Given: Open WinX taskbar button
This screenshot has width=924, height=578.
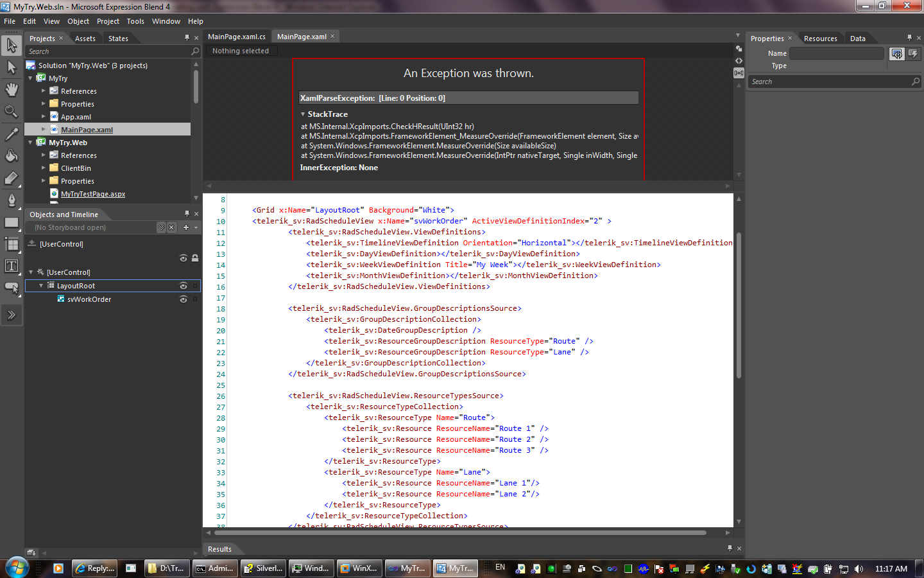Looking at the screenshot, I should click(359, 568).
